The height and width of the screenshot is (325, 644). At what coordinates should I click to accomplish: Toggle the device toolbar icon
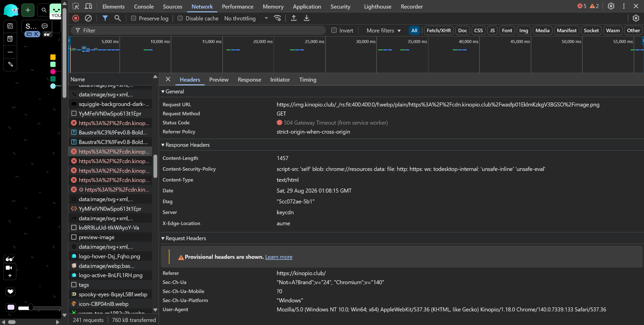pyautogui.click(x=88, y=6)
